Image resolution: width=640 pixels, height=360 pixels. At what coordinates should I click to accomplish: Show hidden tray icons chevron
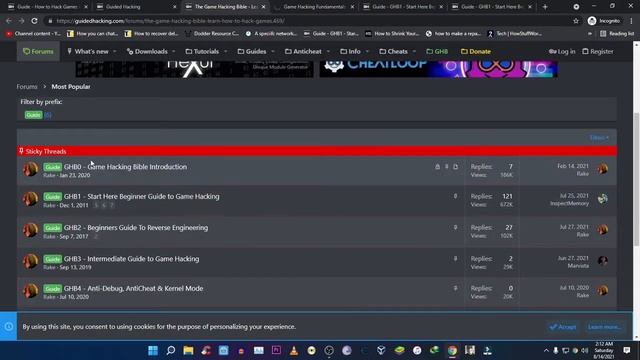546,350
